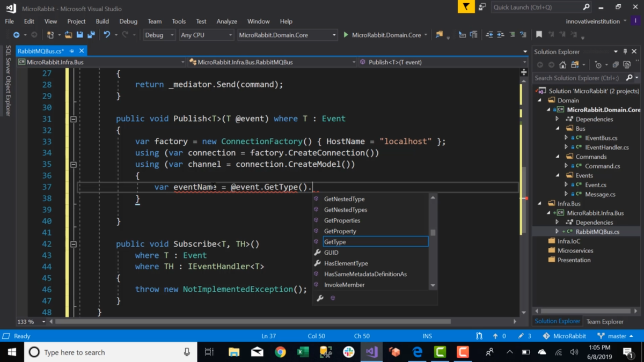Image resolution: width=644 pixels, height=362 pixels.
Task: Open the Publish<T> member navigation dropdown
Action: (443, 62)
